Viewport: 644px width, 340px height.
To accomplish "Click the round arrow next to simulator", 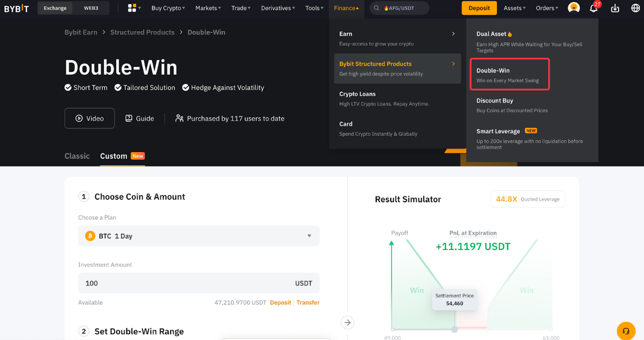I will (347, 322).
